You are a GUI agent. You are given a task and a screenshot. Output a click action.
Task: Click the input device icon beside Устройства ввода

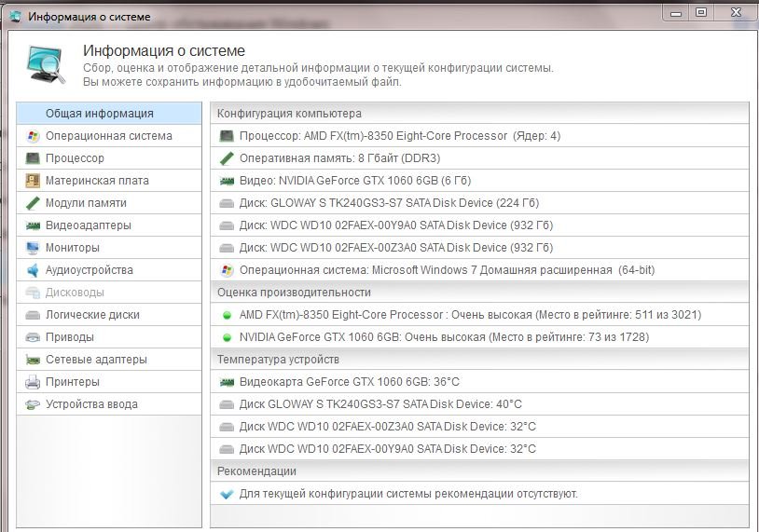[33, 404]
